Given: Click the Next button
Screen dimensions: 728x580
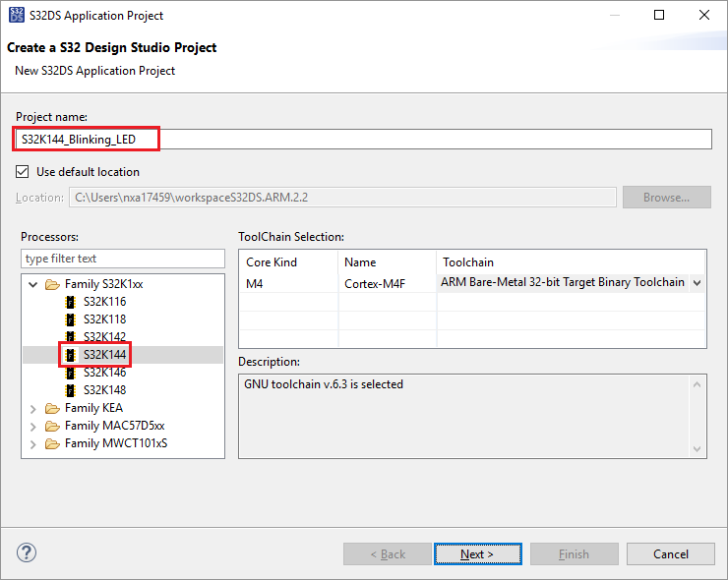Looking at the screenshot, I should [478, 554].
